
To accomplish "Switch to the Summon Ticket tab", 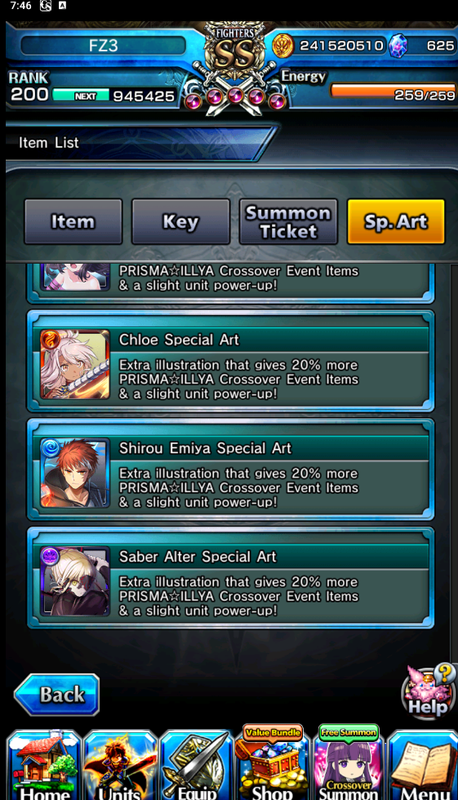I will pyautogui.click(x=288, y=221).
